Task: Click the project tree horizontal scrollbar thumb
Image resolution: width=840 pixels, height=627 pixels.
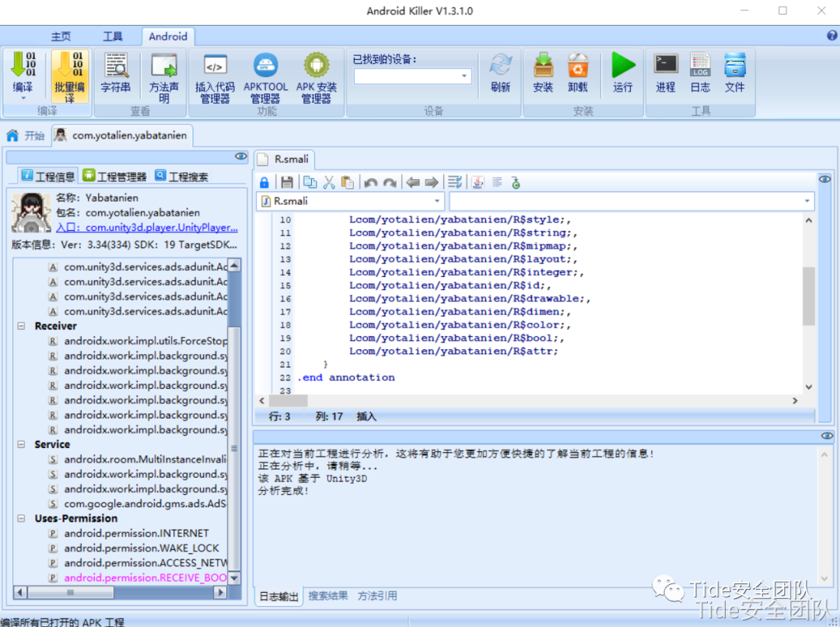Action: 70,593
